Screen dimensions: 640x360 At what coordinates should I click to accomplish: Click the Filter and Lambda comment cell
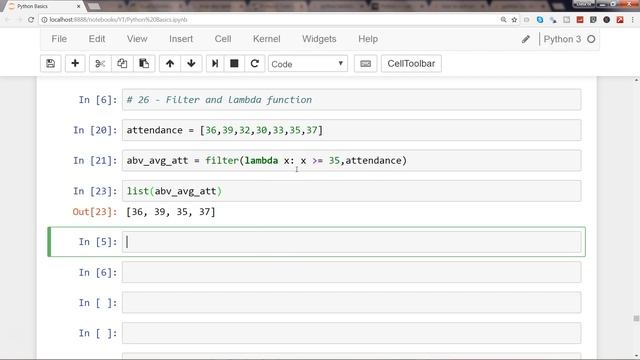pos(351,100)
